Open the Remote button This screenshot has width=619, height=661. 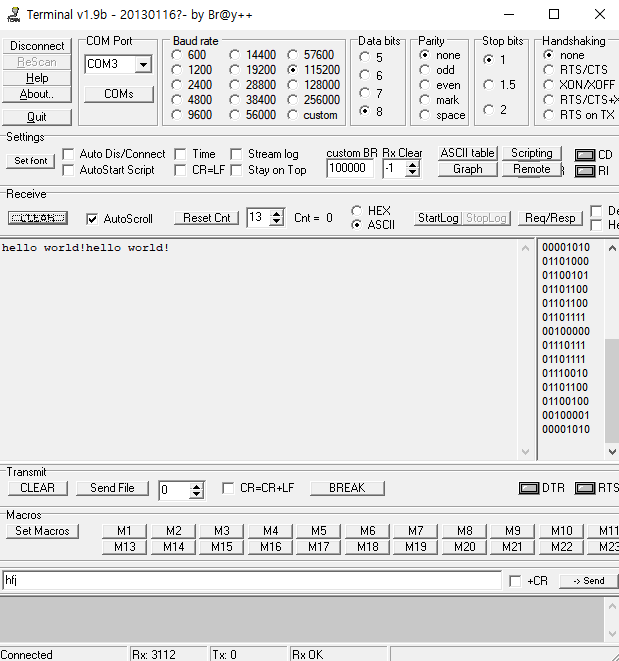coord(532,169)
